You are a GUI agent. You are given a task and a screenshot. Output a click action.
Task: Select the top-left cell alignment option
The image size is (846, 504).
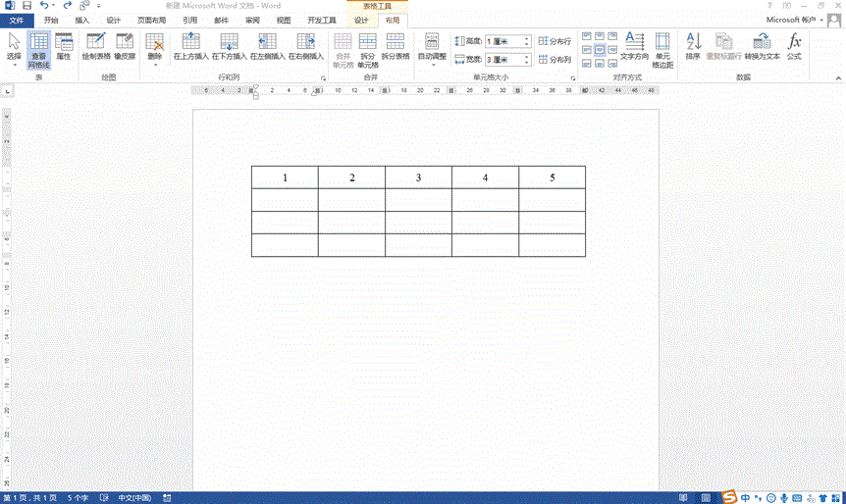pos(587,37)
